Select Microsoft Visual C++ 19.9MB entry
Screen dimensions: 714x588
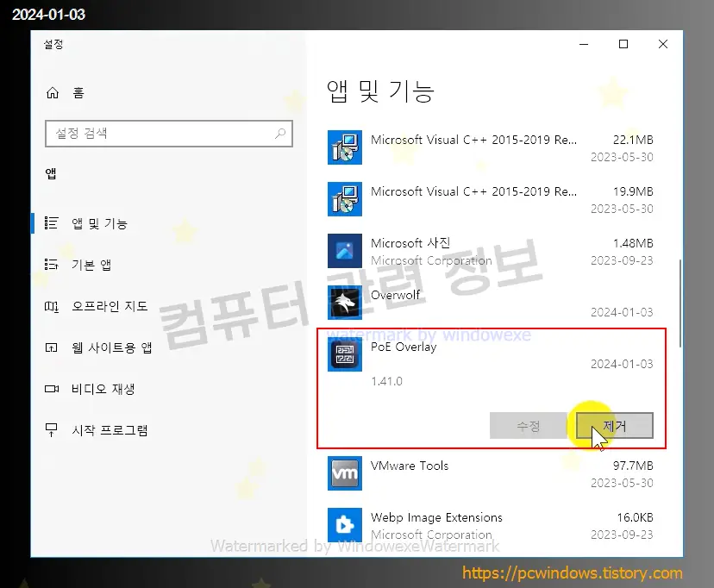pos(491,199)
